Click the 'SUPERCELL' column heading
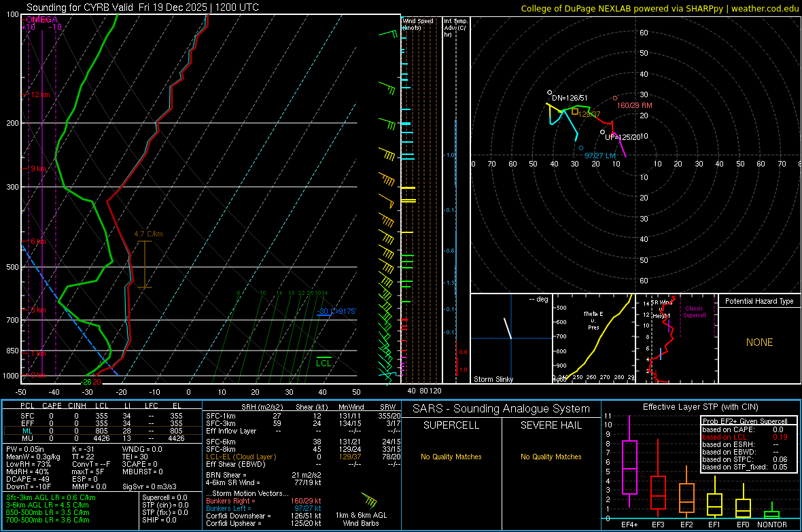The width and height of the screenshot is (802, 532). (451, 425)
